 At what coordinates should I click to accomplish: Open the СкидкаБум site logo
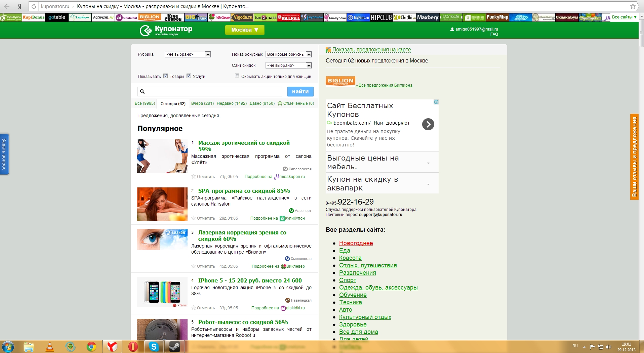point(567,17)
